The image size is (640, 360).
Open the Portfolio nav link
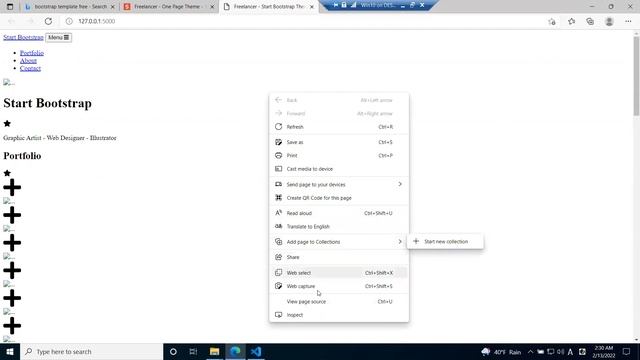32,53
